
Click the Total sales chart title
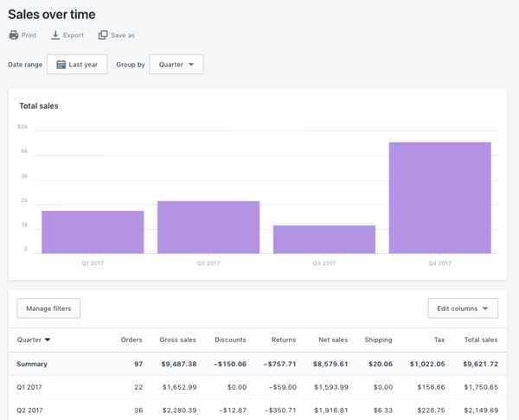[39, 105]
